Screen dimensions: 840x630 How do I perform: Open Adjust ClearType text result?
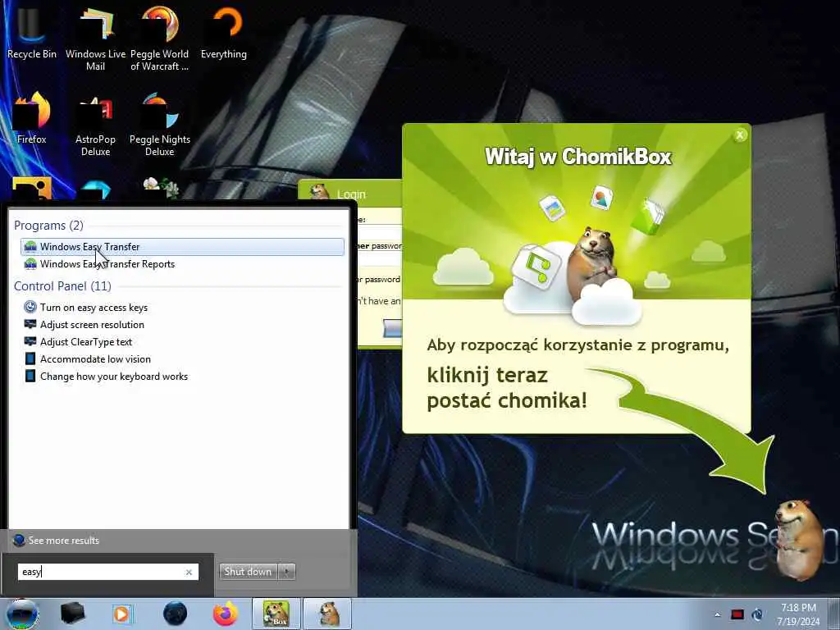click(182, 342)
